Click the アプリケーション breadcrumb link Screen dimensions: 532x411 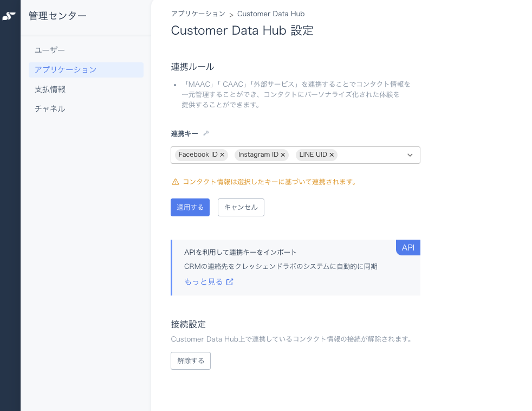[198, 14]
